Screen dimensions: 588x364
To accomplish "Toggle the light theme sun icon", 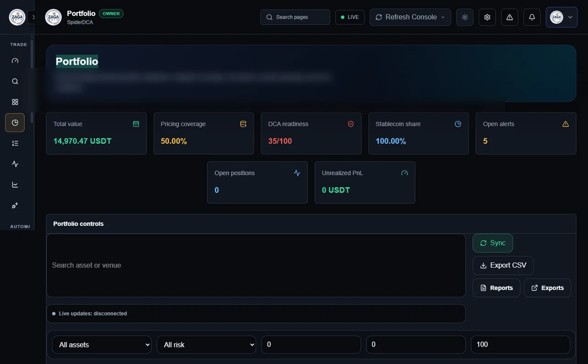I will [x=465, y=17].
